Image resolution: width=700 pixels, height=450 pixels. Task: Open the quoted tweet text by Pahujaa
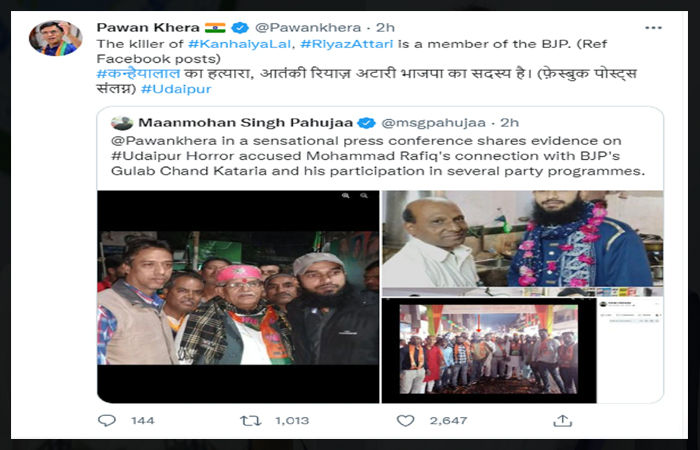coord(378,156)
